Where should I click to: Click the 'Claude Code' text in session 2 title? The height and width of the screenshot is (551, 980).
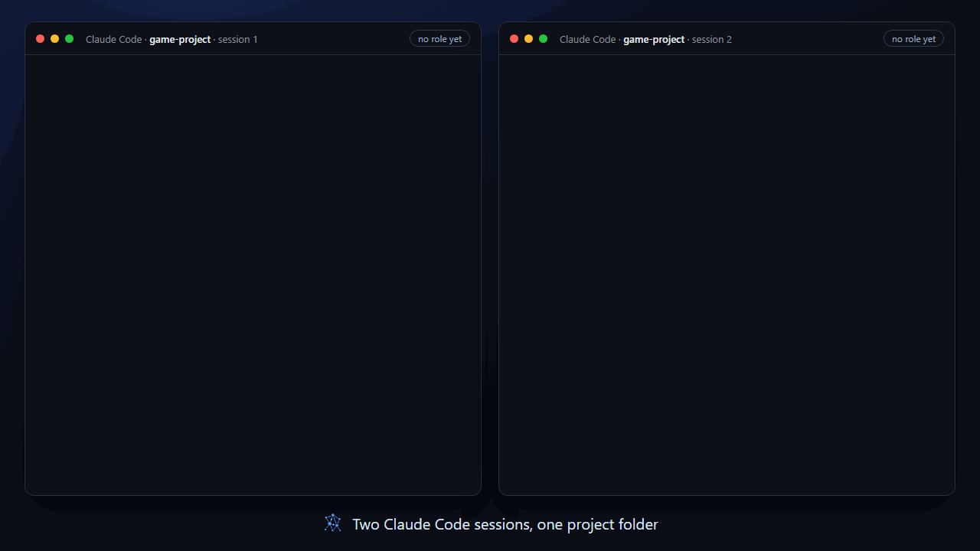pyautogui.click(x=588, y=39)
